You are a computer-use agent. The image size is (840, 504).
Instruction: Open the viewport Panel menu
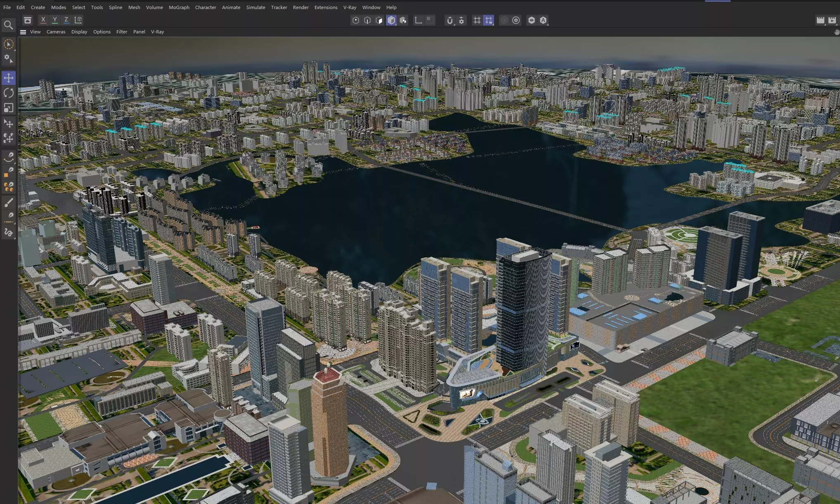(x=139, y=32)
